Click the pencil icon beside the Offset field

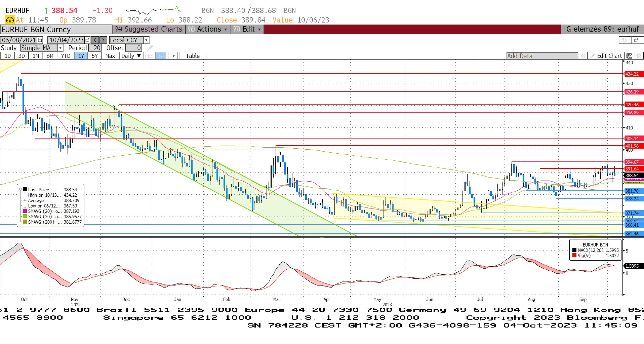pos(150,48)
